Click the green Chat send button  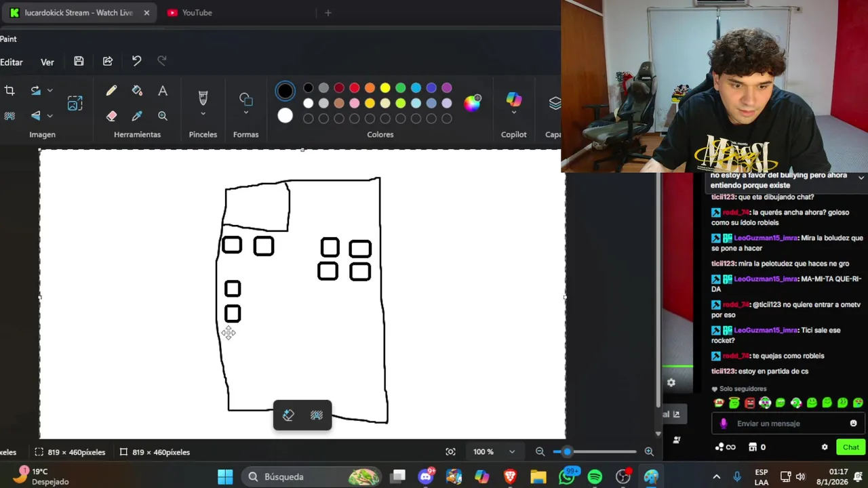click(851, 447)
